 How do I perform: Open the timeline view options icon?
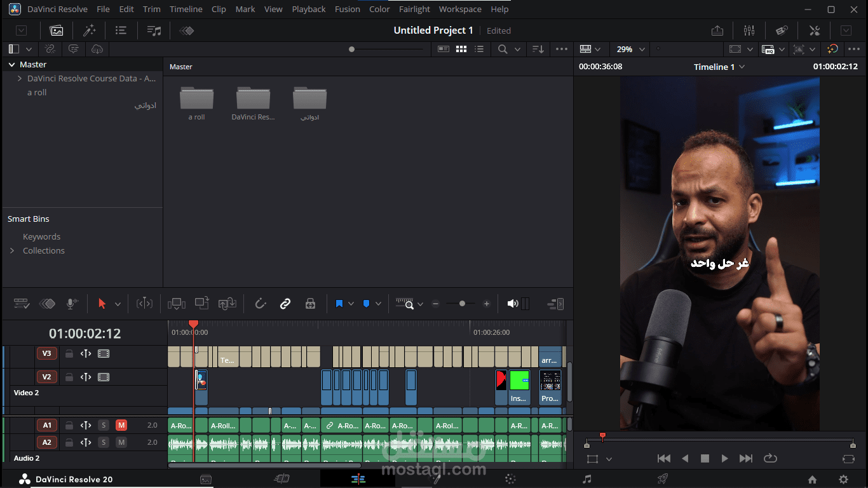[x=22, y=304]
